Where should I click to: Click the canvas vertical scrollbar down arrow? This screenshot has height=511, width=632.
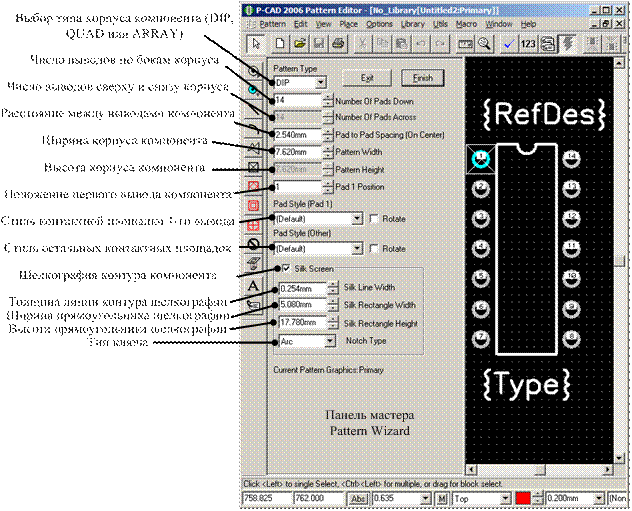coord(619,458)
